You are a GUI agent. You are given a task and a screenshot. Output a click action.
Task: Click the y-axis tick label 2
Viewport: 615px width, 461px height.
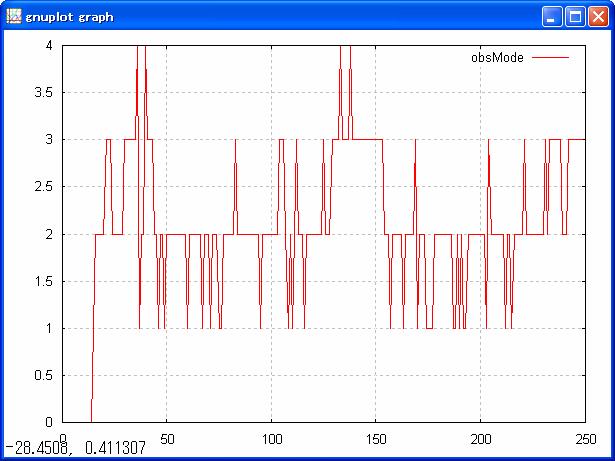coord(49,234)
